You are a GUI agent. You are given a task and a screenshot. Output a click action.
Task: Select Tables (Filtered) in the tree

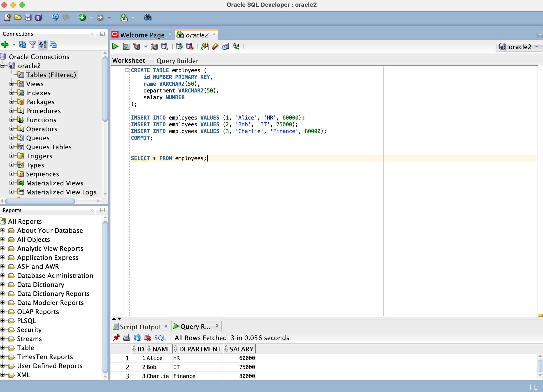click(51, 75)
